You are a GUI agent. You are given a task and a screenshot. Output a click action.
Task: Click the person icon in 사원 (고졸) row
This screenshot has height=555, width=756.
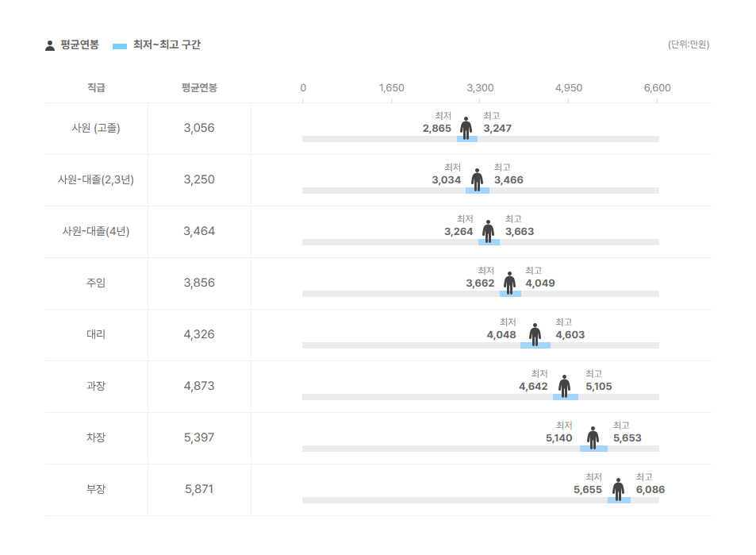point(466,127)
